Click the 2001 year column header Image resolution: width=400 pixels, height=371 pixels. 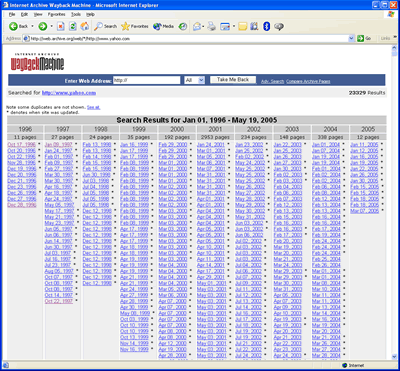point(215,129)
